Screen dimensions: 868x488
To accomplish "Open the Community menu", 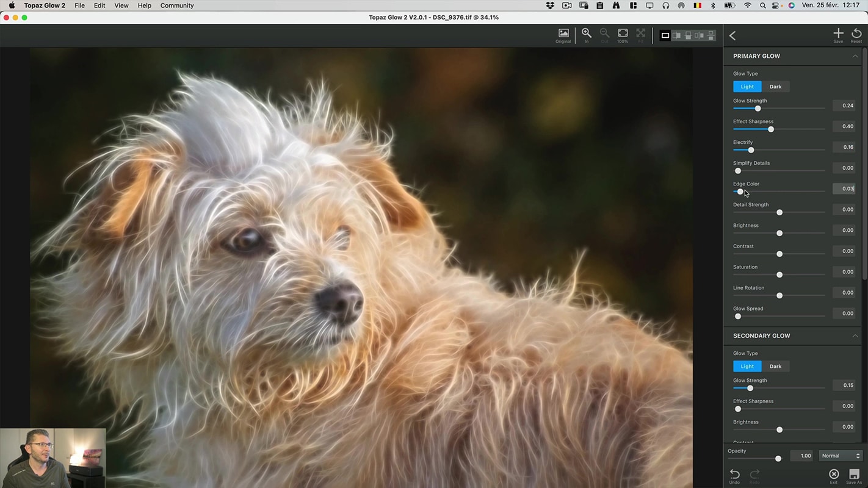I will pos(177,5).
